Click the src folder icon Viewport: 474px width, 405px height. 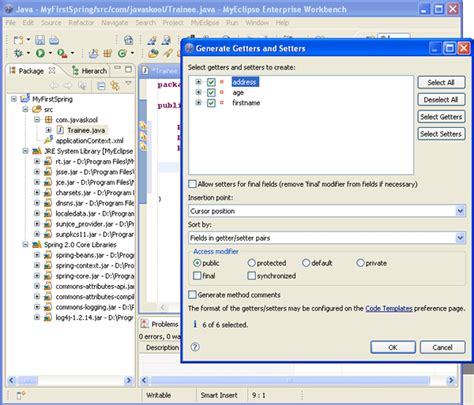(36, 109)
